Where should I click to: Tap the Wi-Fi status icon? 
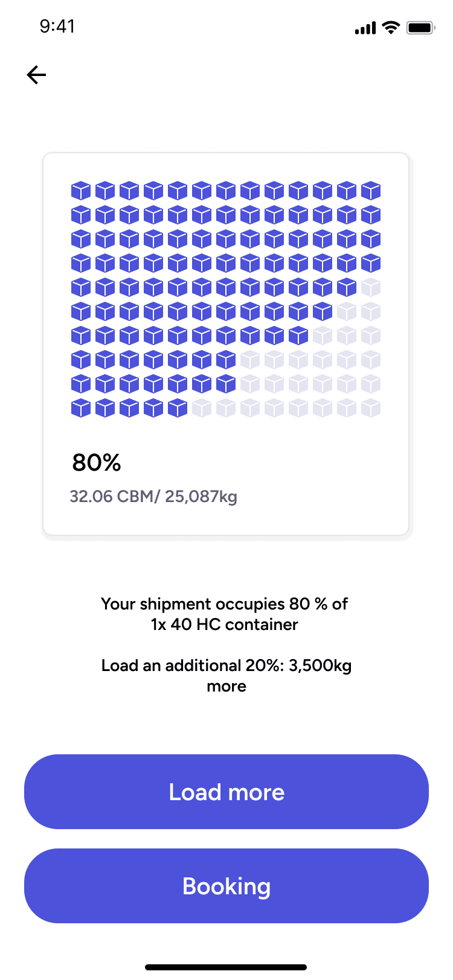(391, 27)
